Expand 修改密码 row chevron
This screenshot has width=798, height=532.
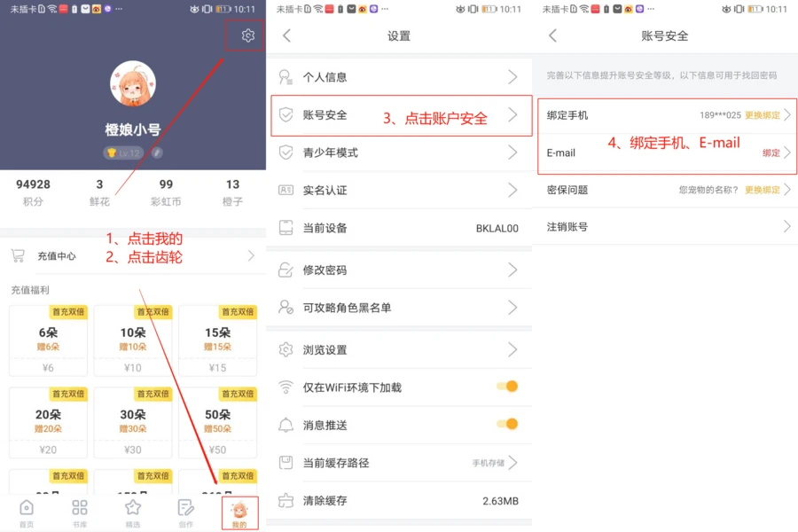point(512,270)
